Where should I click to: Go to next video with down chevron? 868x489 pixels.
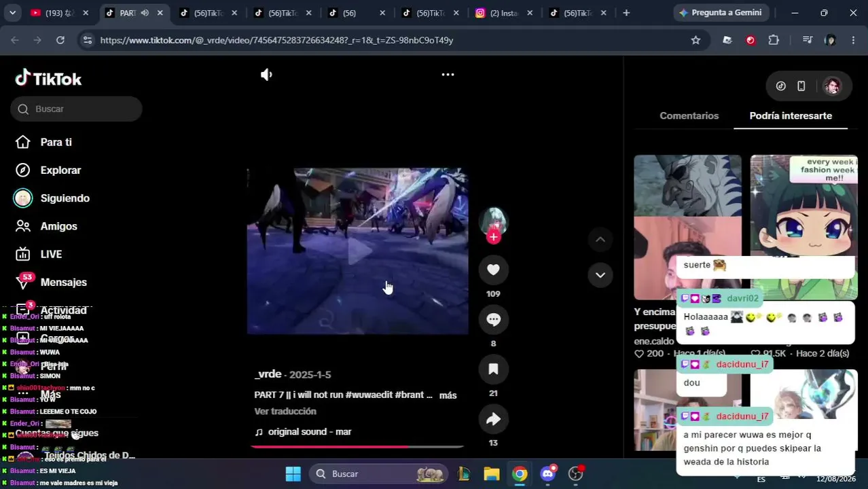(600, 275)
